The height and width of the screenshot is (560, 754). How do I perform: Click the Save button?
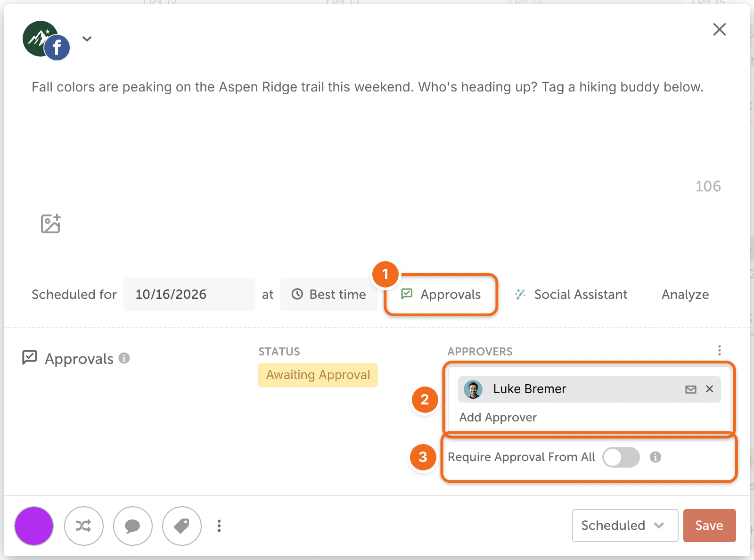709,526
